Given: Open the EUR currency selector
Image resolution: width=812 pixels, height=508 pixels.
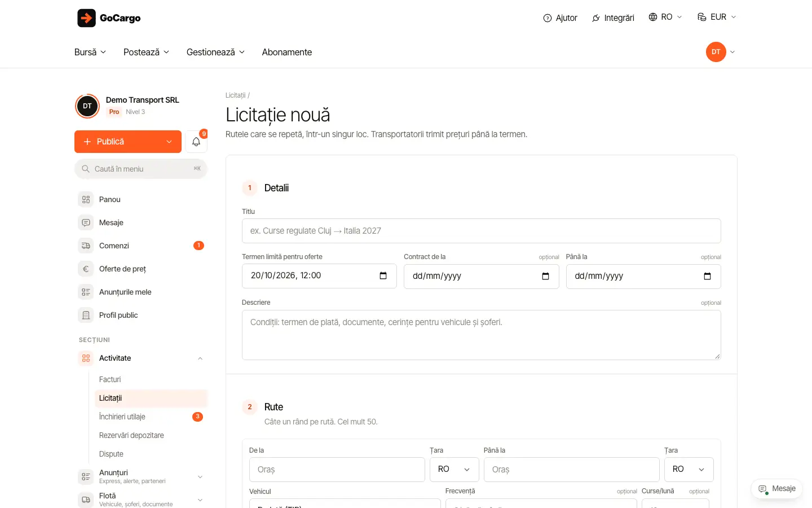Looking at the screenshot, I should [x=717, y=17].
